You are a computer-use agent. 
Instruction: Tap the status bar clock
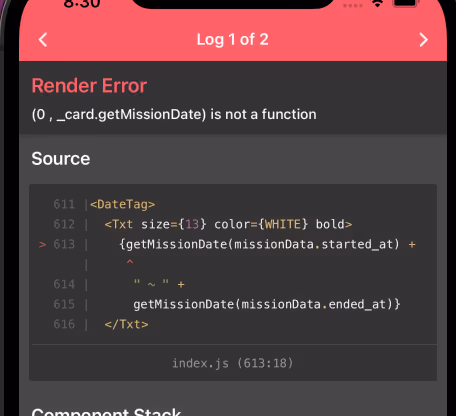coord(82,4)
